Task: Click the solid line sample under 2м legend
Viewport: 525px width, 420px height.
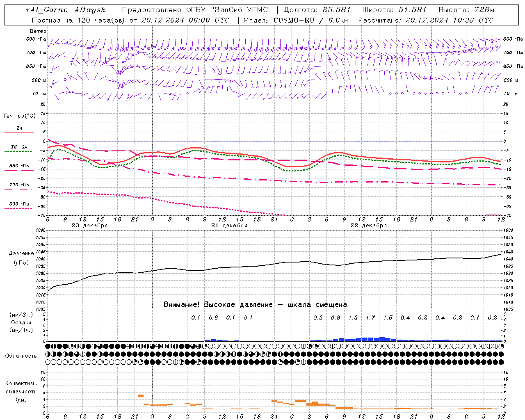Action: (19, 133)
